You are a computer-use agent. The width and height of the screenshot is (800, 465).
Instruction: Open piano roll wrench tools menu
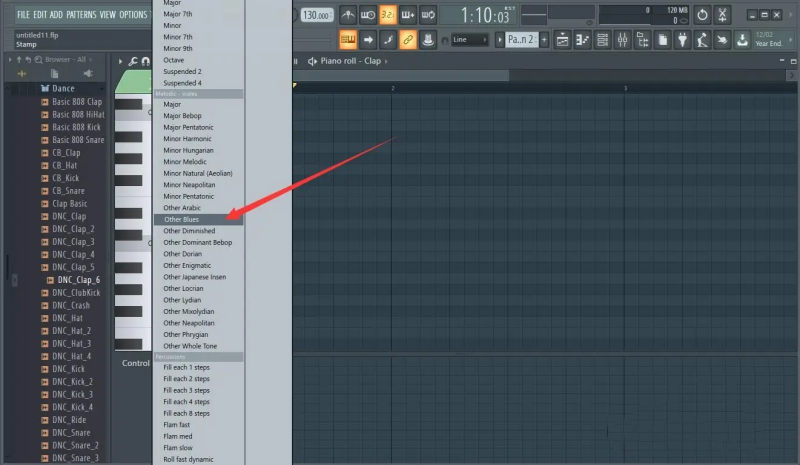click(133, 61)
